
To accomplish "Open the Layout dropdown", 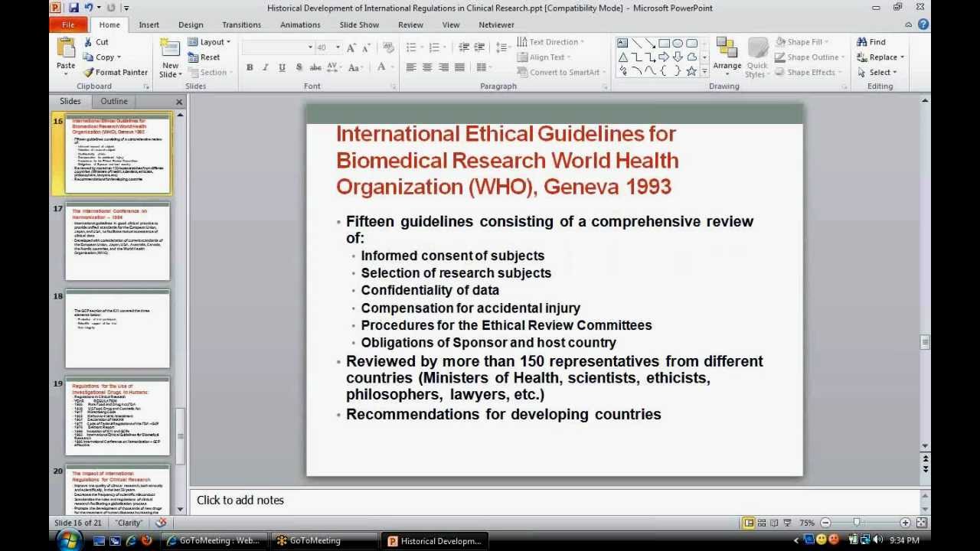I will (x=209, y=42).
